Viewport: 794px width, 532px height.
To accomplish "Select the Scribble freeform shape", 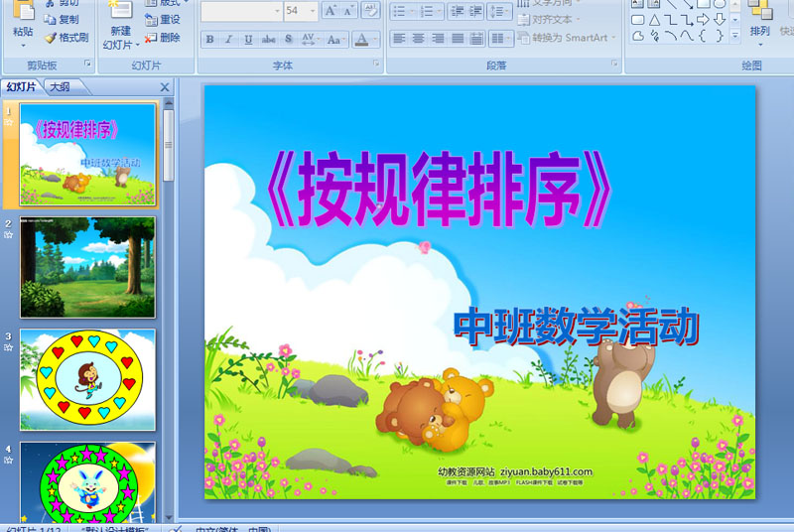I will pyautogui.click(x=654, y=36).
